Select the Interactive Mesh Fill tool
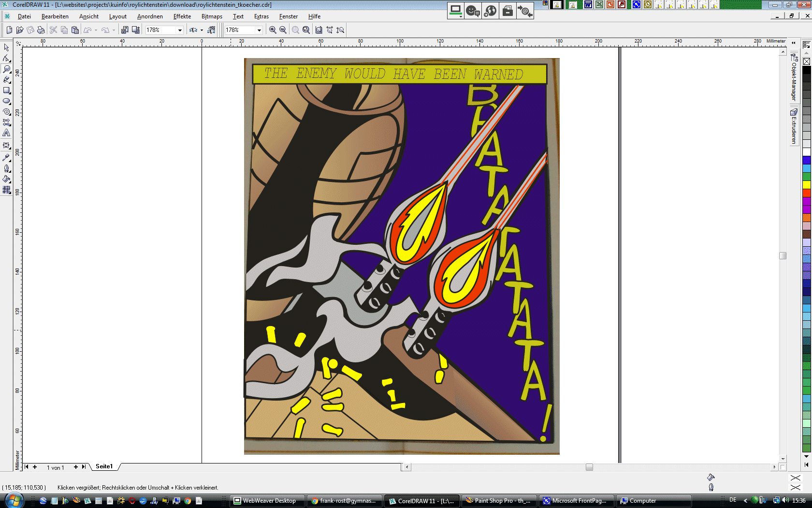 (6, 190)
